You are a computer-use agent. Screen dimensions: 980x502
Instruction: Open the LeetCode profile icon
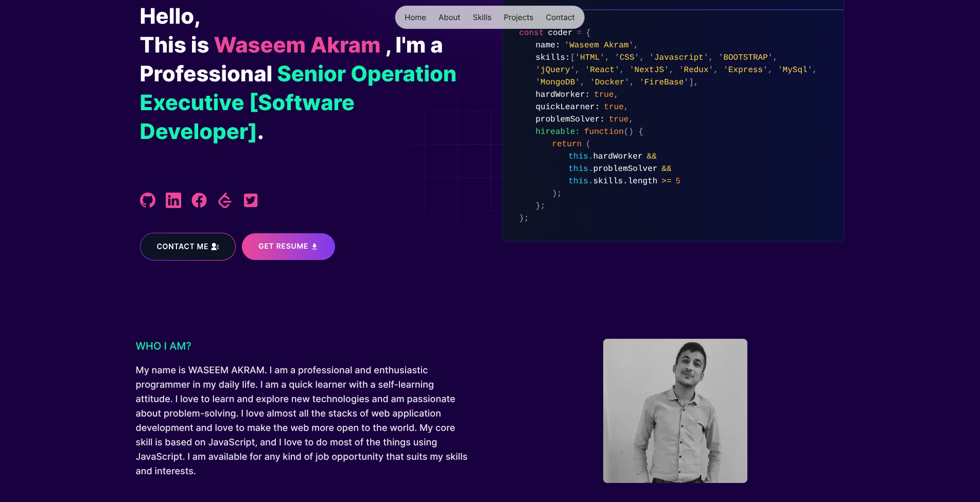pos(224,200)
